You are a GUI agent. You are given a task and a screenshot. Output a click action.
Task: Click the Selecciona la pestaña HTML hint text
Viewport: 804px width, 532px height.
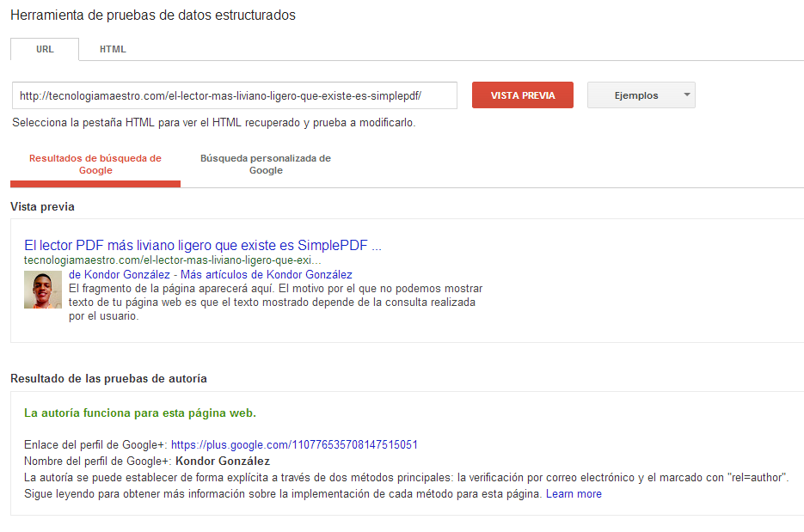point(214,123)
